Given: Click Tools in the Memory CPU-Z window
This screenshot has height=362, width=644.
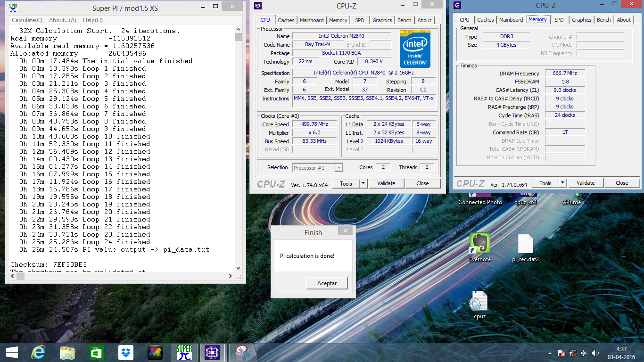Looking at the screenshot, I should (x=545, y=183).
